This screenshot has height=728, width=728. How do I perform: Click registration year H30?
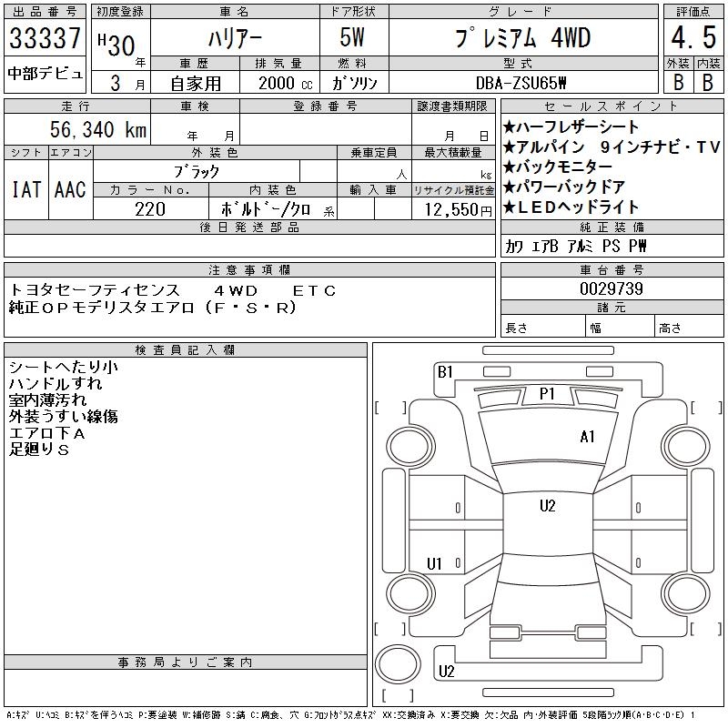(x=117, y=45)
